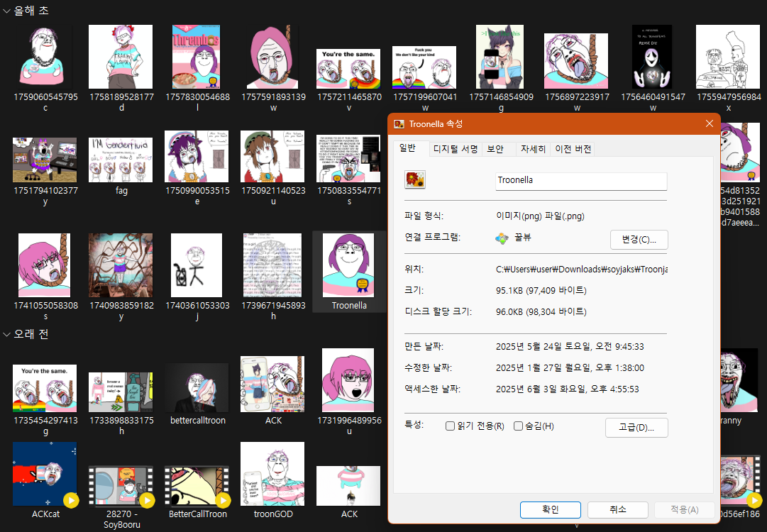The image size is (767, 532).
Task: Switch to the 디지털 서명 tab
Action: pos(456,149)
